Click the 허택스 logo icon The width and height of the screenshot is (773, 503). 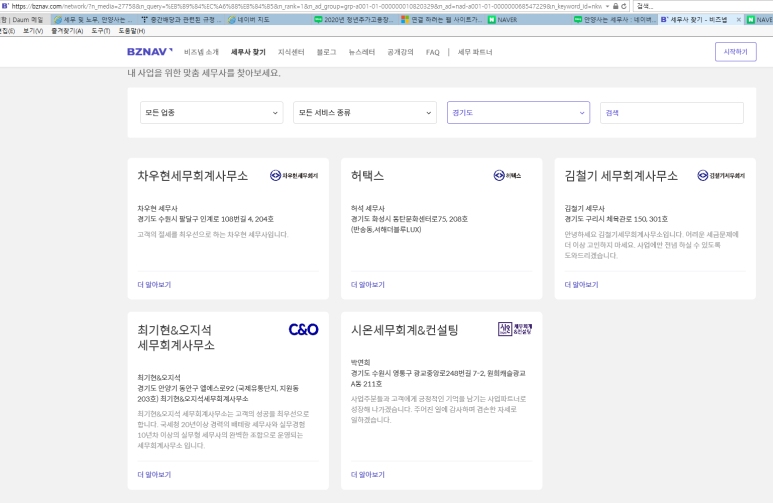[x=507, y=175]
